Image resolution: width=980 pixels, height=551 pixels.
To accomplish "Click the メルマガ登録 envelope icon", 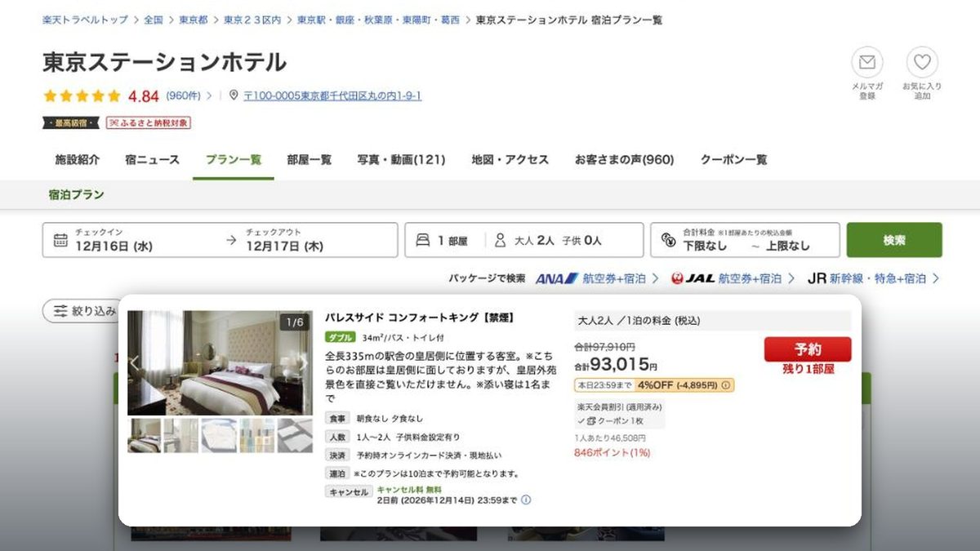I will [867, 63].
